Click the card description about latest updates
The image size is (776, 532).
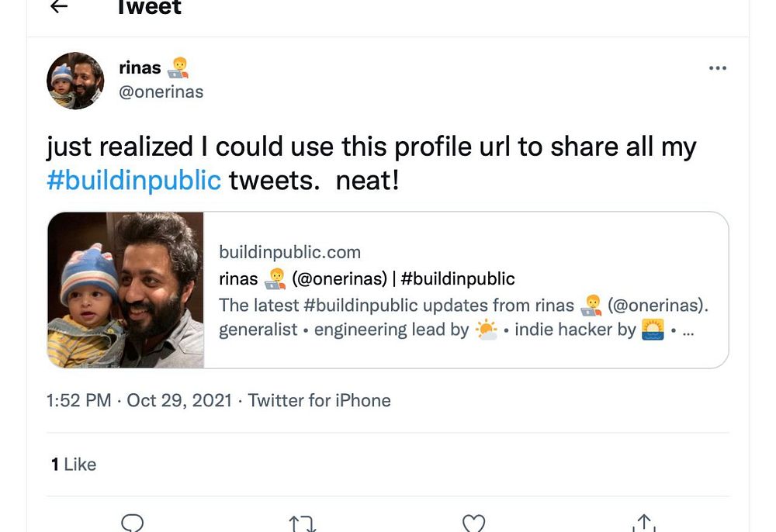tap(463, 317)
